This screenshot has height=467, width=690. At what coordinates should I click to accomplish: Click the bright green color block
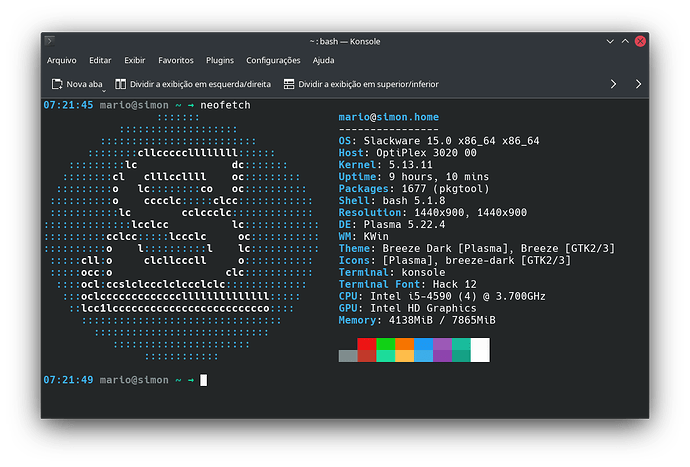click(385, 344)
